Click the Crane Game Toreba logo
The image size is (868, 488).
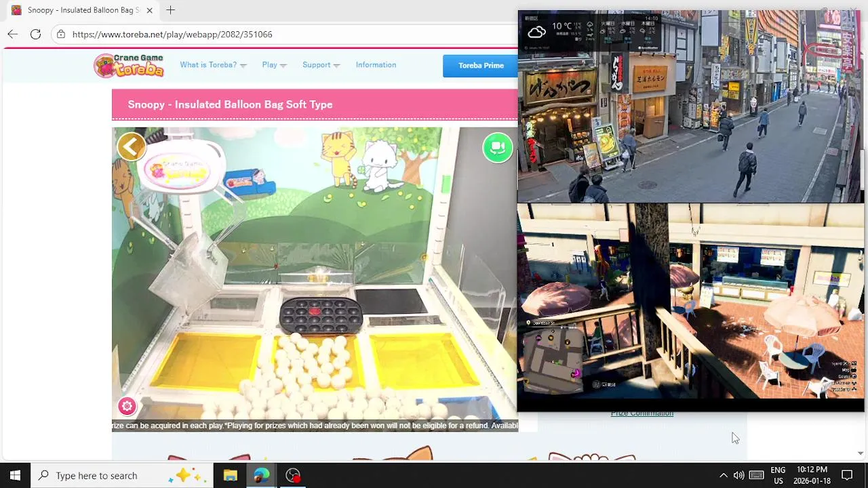[x=129, y=65]
